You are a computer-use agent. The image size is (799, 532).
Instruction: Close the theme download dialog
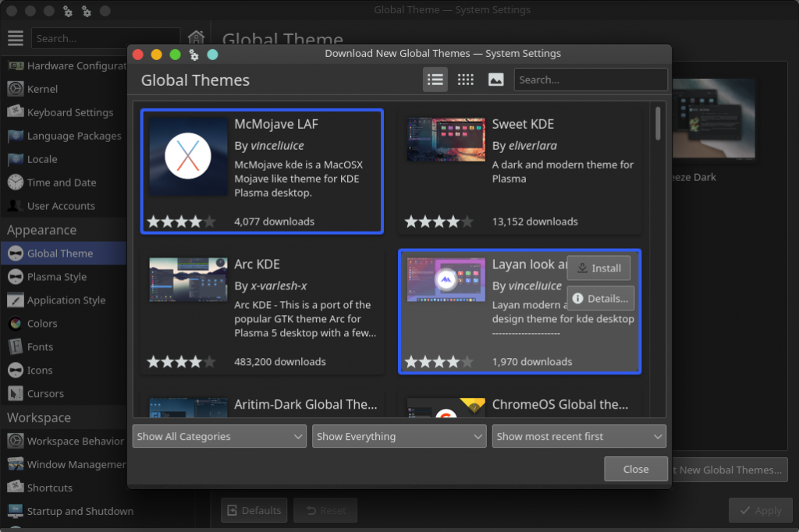635,469
